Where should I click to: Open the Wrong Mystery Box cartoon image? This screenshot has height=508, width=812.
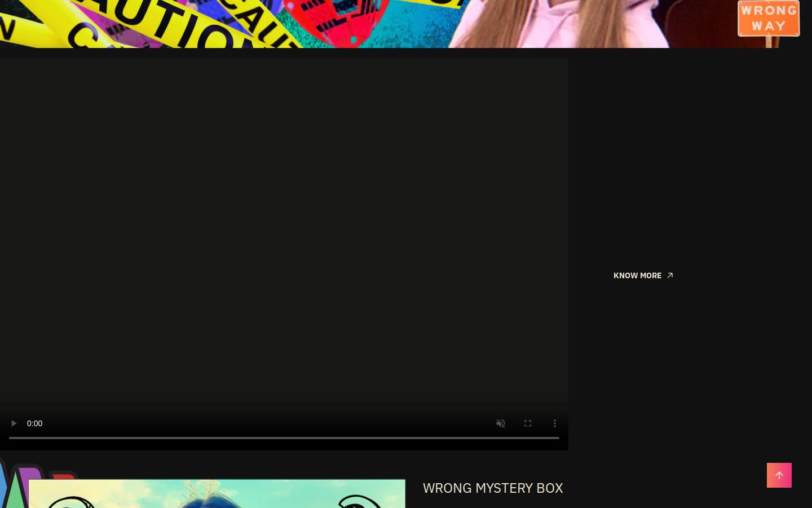point(217,494)
